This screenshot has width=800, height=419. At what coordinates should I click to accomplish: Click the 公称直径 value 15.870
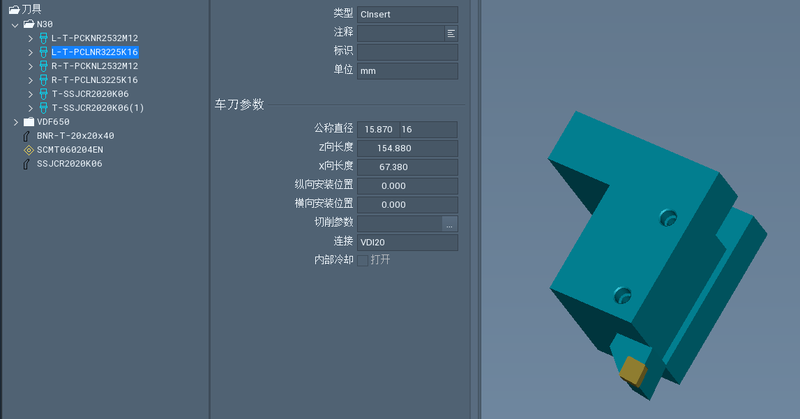[x=379, y=130]
